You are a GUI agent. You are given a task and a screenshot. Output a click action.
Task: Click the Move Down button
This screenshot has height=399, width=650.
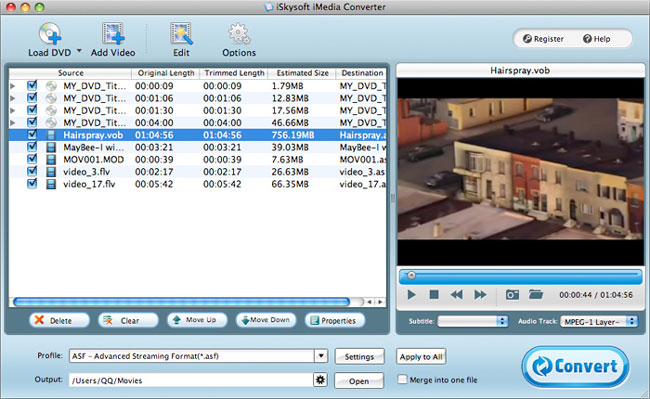(266, 320)
